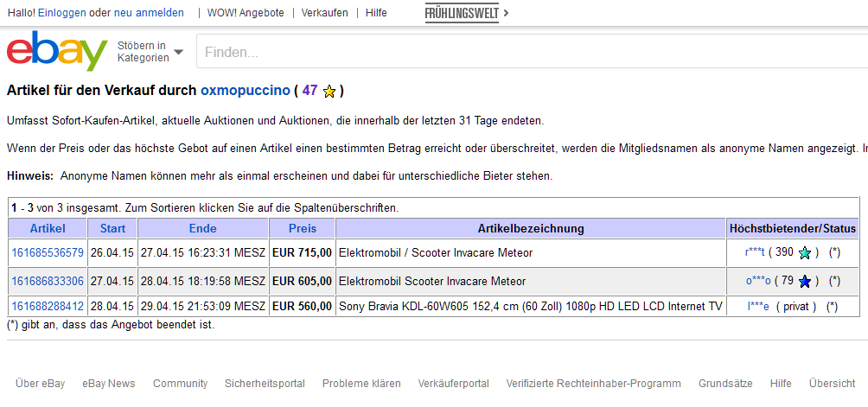
Task: Click the teal star next to r***t
Action: tap(805, 252)
